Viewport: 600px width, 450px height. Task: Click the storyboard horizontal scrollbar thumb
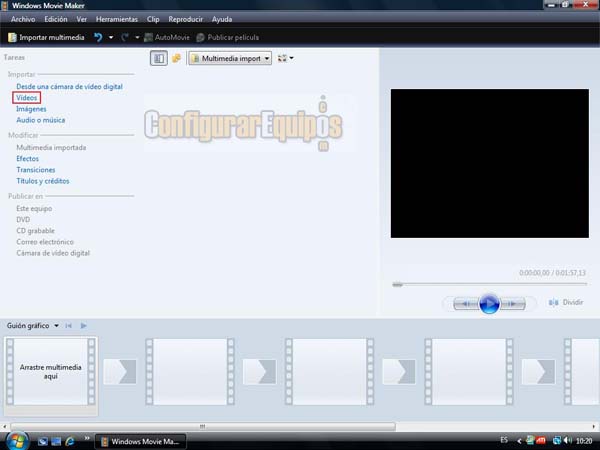203,426
